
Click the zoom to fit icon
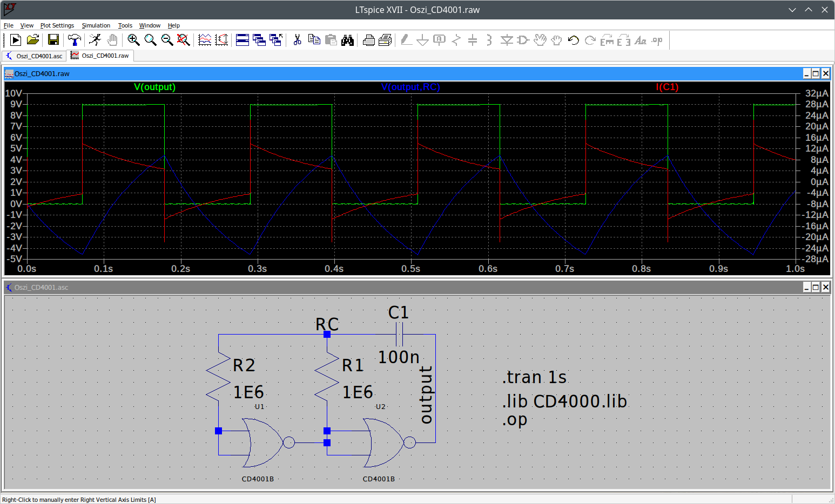coord(184,40)
